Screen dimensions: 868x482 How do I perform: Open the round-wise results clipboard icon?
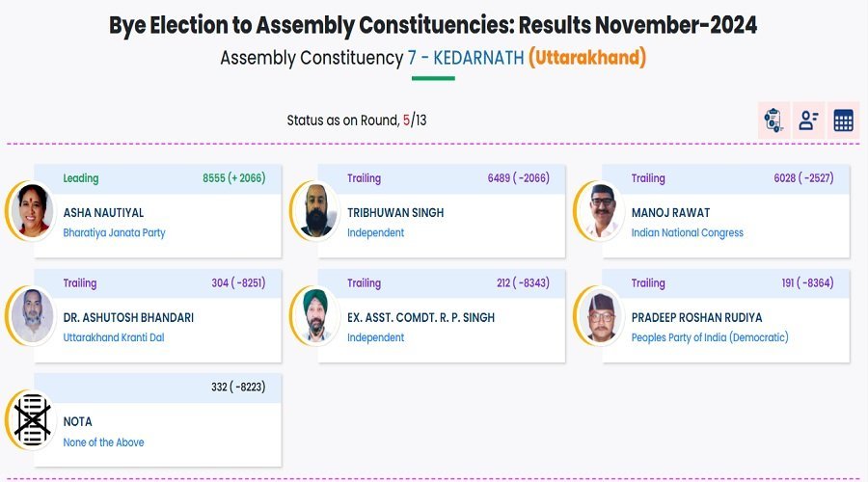click(773, 120)
